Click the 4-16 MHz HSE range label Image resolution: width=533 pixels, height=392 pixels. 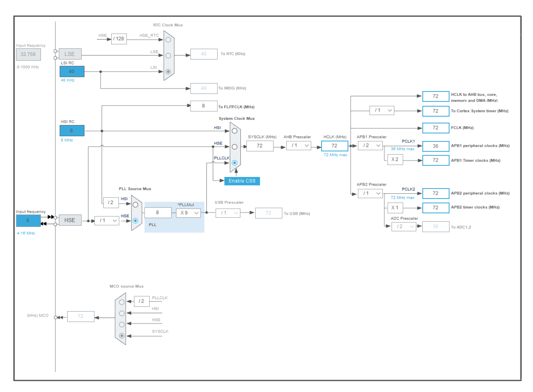coord(26,233)
